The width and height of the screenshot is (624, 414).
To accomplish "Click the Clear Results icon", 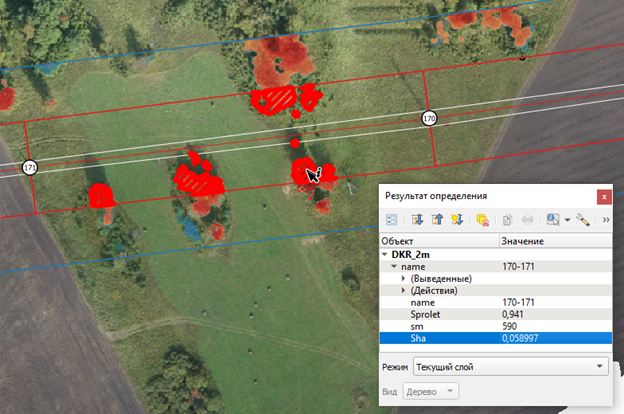I will [x=482, y=220].
